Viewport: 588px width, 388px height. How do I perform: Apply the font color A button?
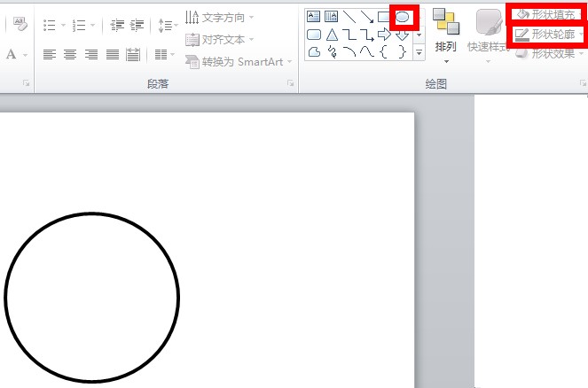coord(12,54)
